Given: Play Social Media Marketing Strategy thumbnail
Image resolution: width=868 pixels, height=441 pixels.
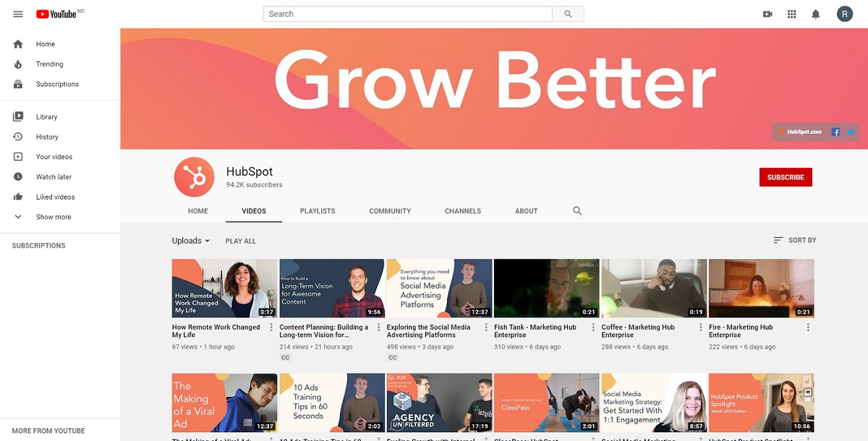Looking at the screenshot, I should 654,403.
